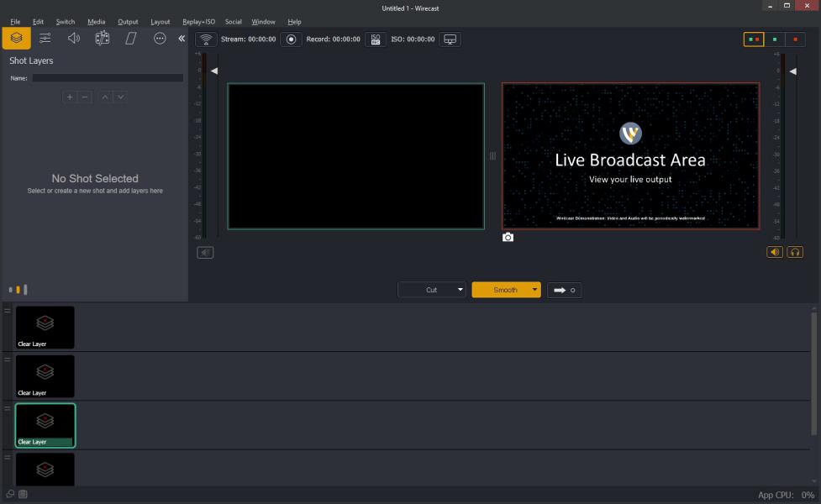Open the Switch menu
The width and height of the screenshot is (821, 504).
[66, 22]
